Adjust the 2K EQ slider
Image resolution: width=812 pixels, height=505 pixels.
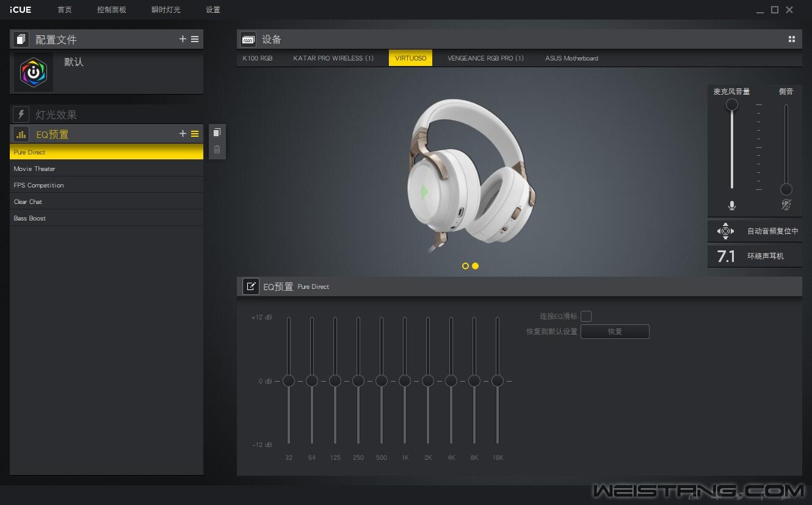[x=428, y=381]
